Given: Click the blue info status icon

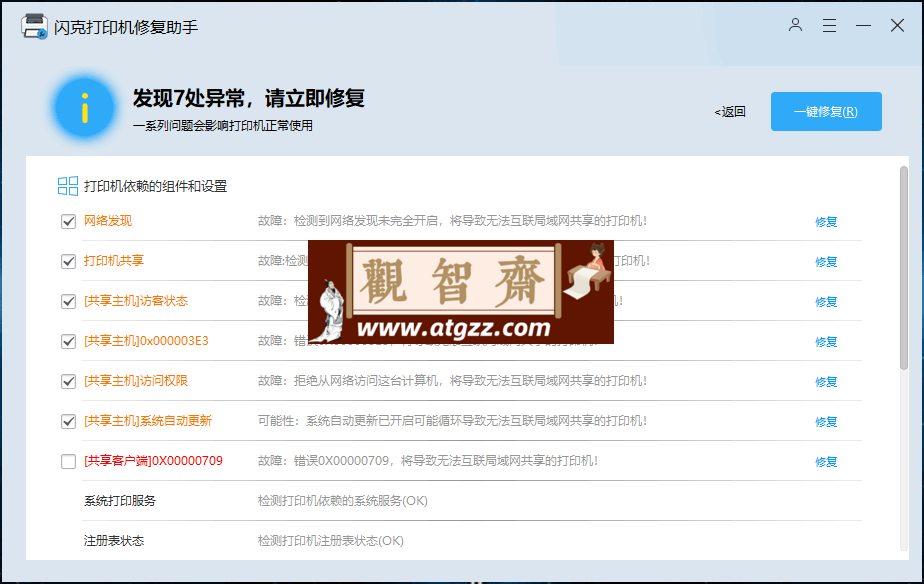Looking at the screenshot, I should pyautogui.click(x=84, y=108).
